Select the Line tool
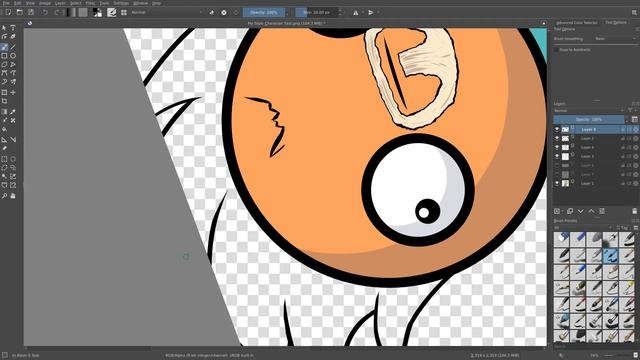 click(13, 47)
